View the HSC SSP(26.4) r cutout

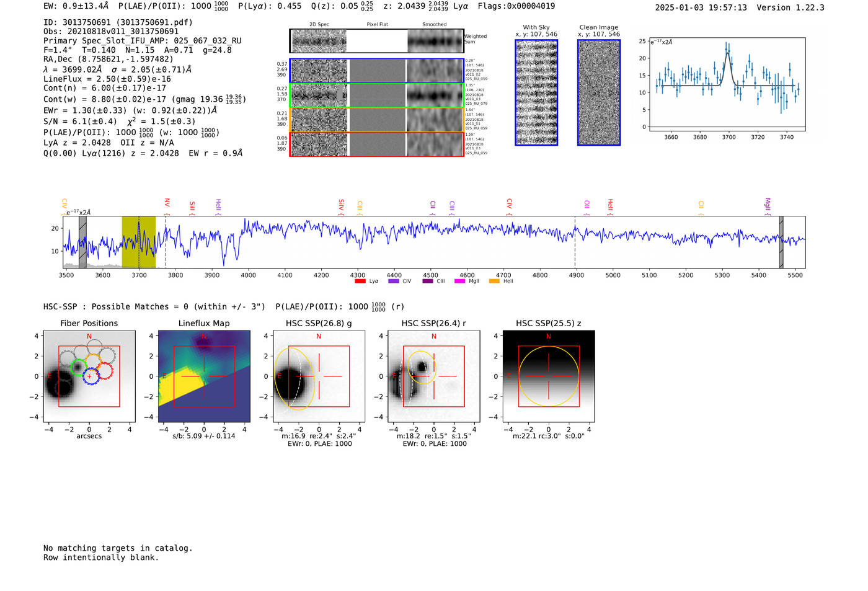pos(434,376)
